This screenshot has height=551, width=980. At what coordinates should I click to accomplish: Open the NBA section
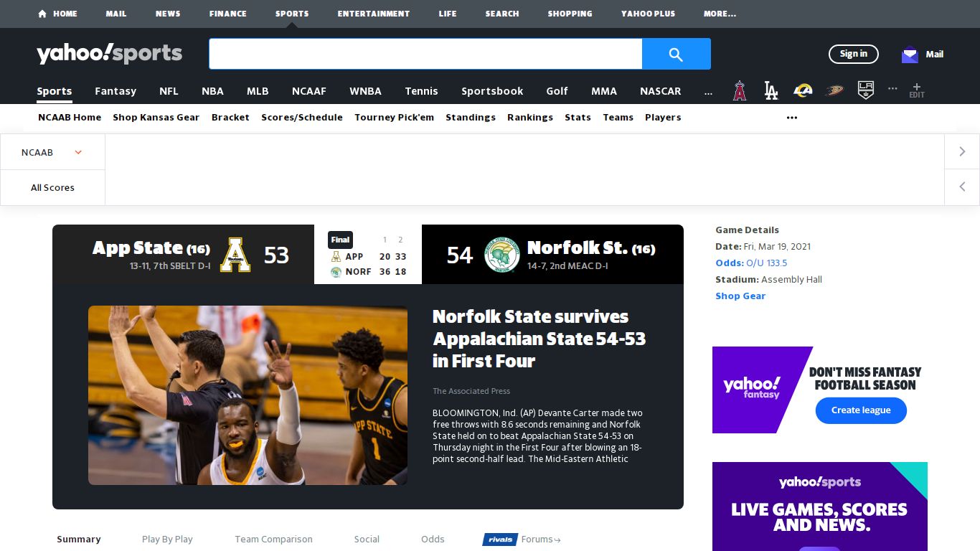(x=212, y=91)
